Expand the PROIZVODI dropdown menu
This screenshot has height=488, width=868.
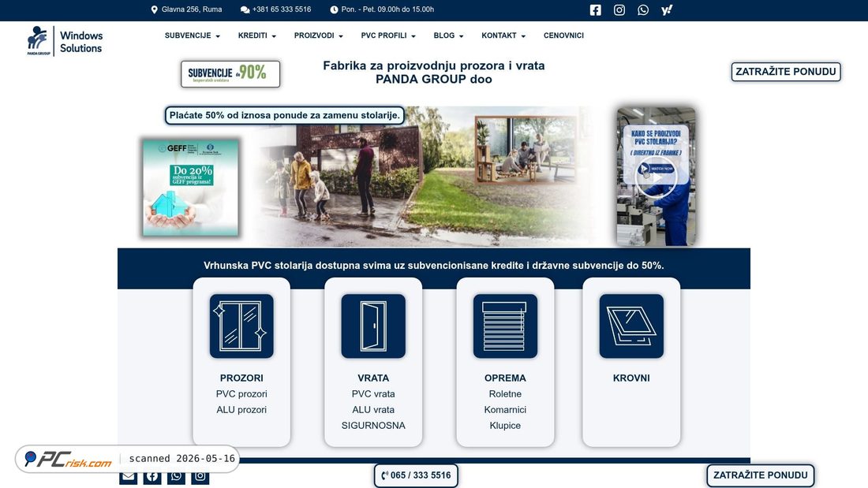point(318,35)
